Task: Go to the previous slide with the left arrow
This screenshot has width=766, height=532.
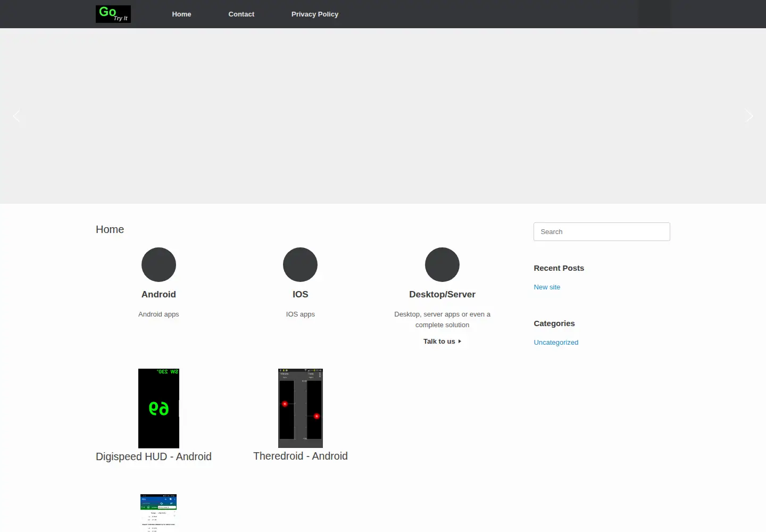Action: [16, 116]
